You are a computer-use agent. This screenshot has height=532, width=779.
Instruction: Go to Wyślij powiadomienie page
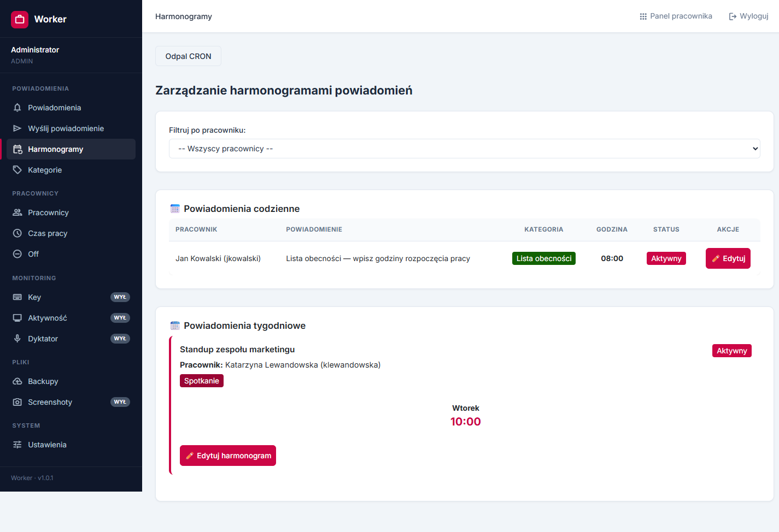71,128
